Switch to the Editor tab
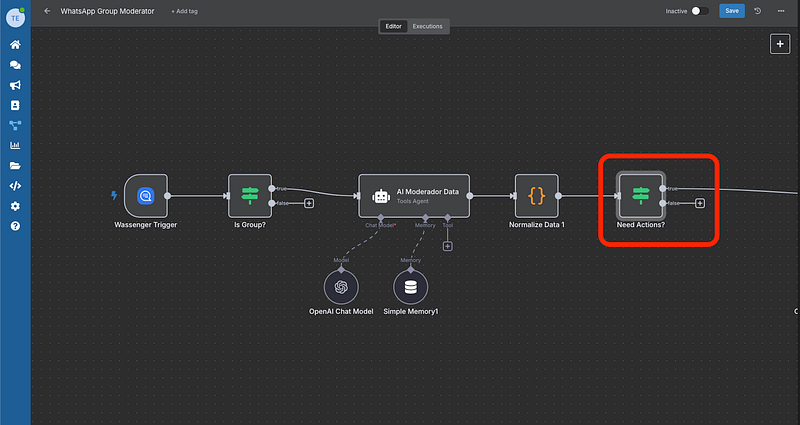The width and height of the screenshot is (800, 425). pos(395,26)
